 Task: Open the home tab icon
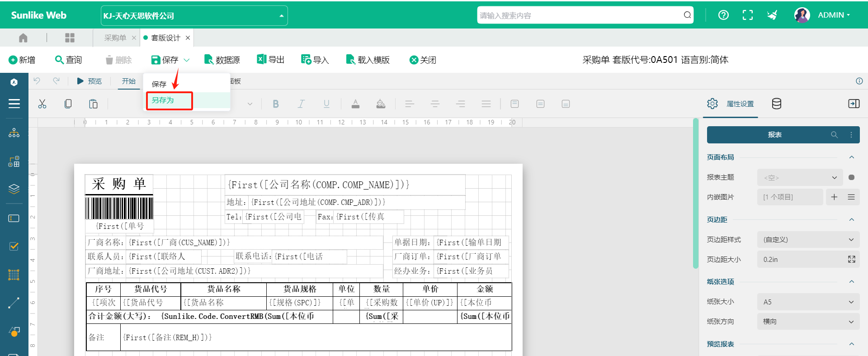[23, 38]
